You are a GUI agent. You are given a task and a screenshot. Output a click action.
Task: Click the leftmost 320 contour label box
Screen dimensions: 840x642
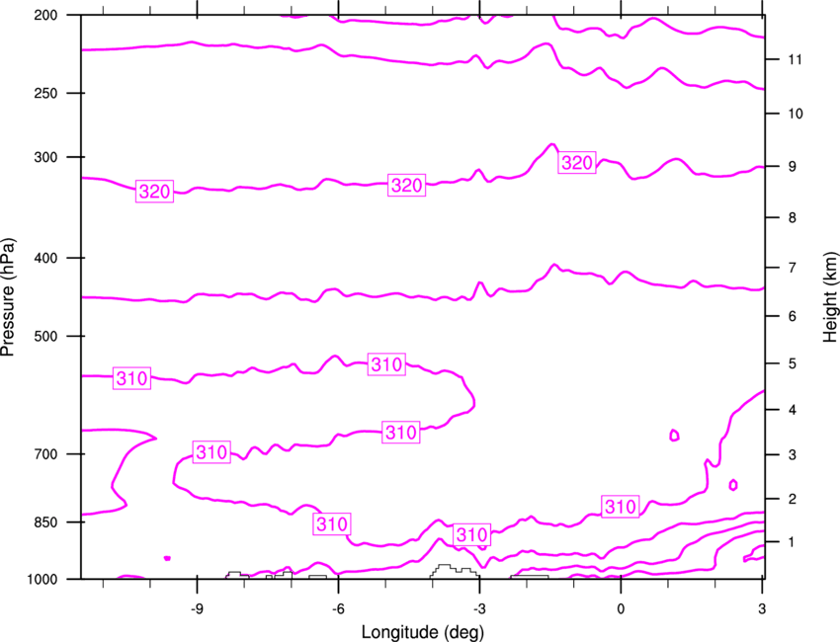pyautogui.click(x=154, y=192)
